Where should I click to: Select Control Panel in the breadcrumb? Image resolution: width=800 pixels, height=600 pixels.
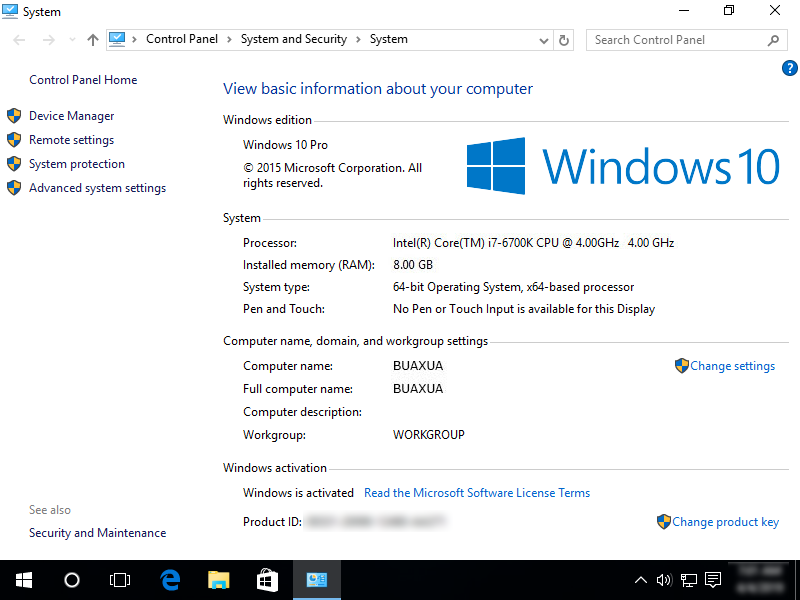(182, 39)
